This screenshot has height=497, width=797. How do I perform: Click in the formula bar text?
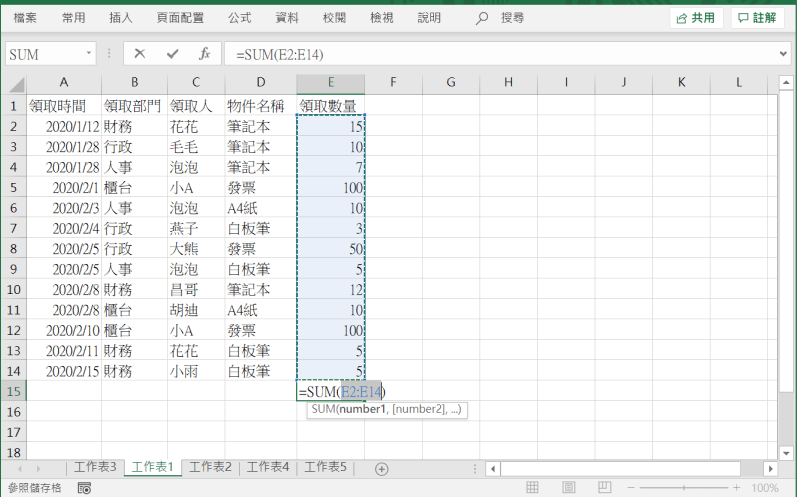pos(280,54)
